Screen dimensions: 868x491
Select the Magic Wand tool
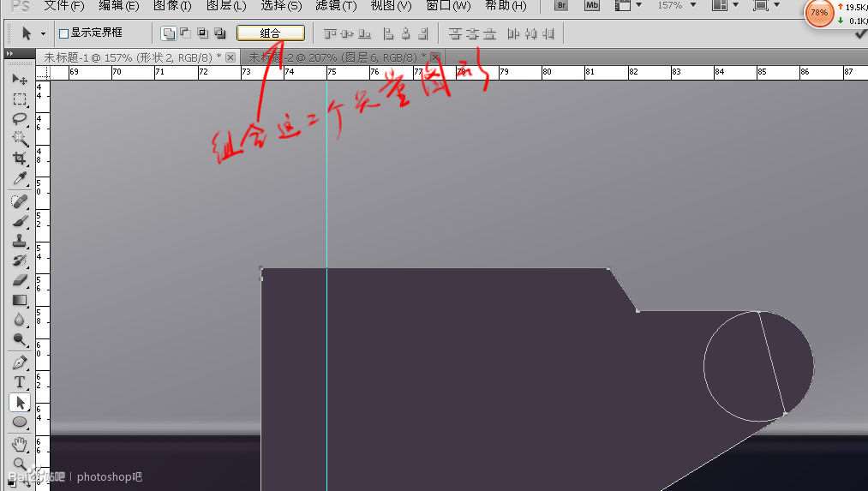(20, 138)
